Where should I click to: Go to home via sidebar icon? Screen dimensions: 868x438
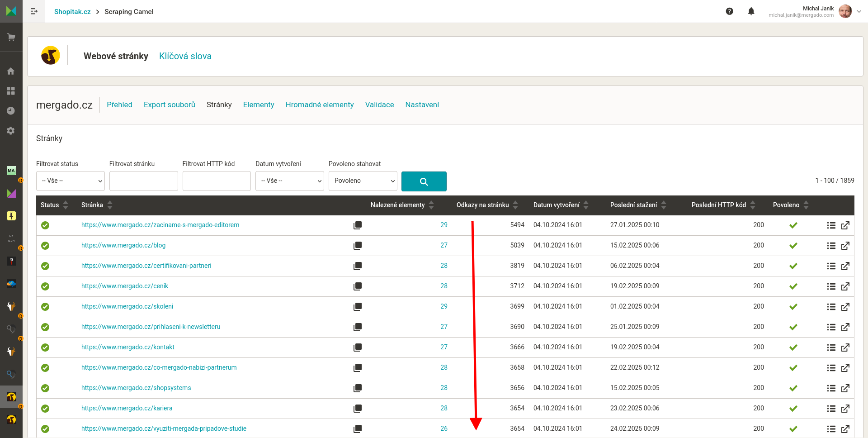tap(11, 71)
